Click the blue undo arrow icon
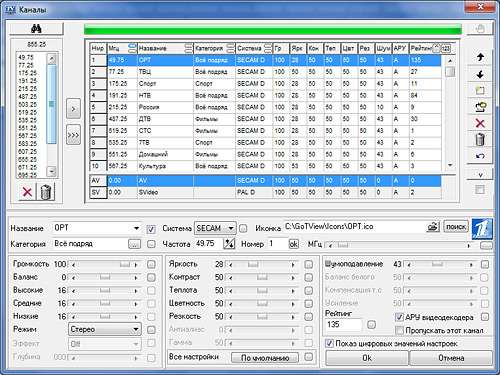500x375 pixels. pos(480,156)
